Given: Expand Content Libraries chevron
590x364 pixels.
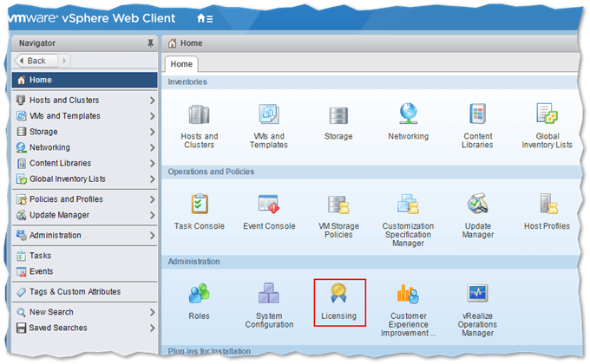Looking at the screenshot, I should [x=152, y=164].
